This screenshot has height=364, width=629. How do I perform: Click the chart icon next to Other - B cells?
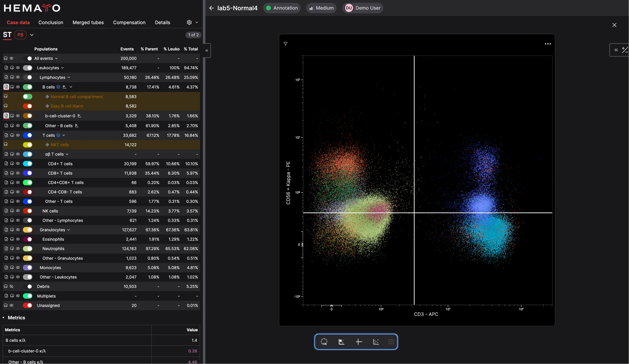point(77,126)
